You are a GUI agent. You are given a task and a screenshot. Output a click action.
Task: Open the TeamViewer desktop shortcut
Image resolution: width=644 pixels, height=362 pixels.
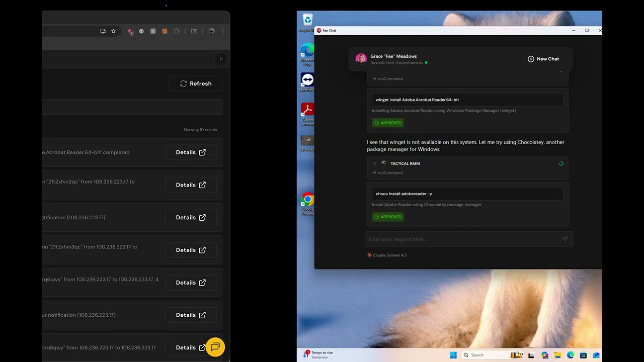pyautogui.click(x=307, y=82)
